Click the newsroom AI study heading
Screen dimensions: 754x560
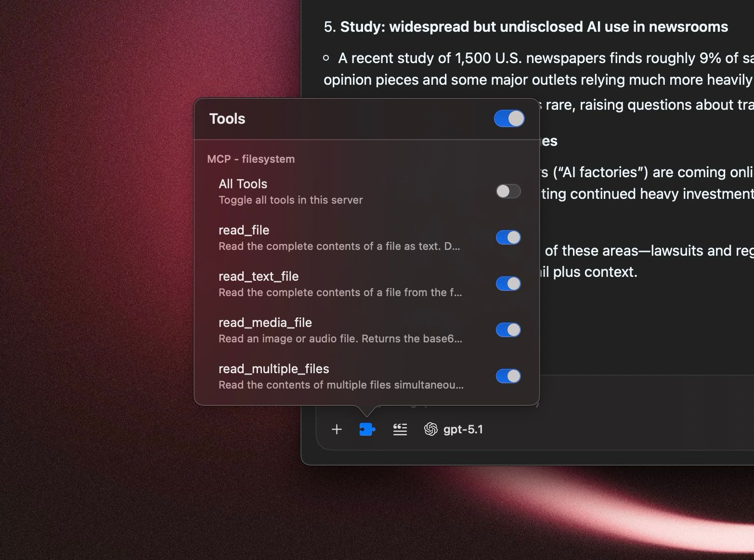[x=533, y=26]
